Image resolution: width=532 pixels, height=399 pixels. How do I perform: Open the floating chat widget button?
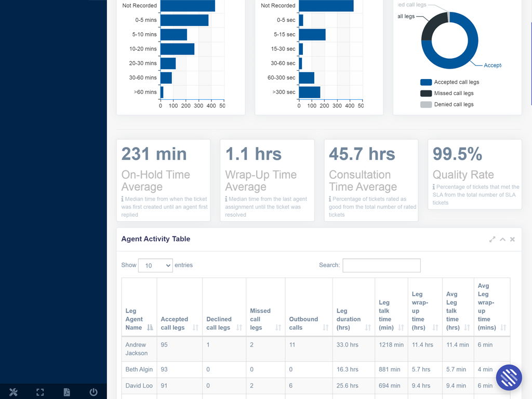pyautogui.click(x=509, y=377)
